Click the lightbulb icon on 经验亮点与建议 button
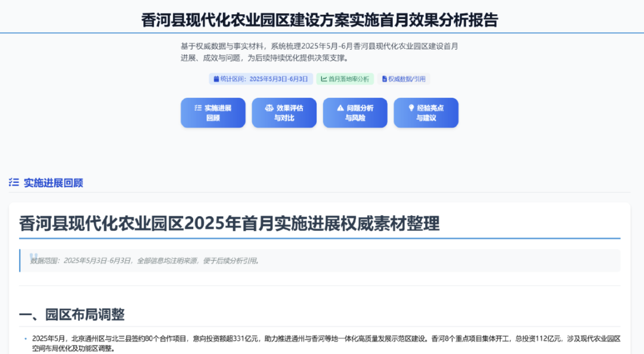The image size is (644, 354). pos(411,108)
